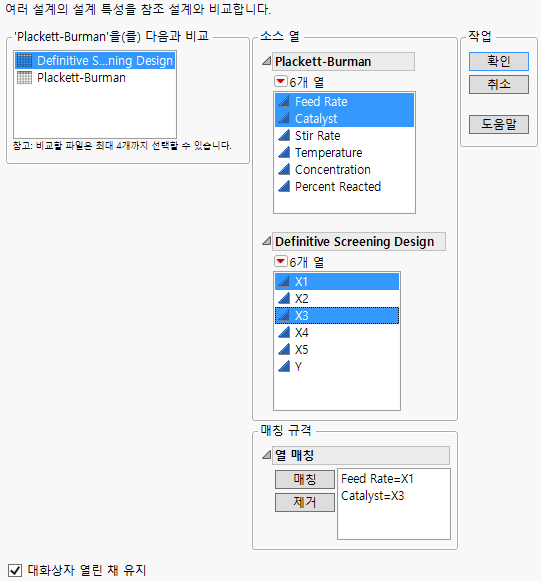Click the continuous icon next to Temperature
The height and width of the screenshot is (581, 541).
coord(284,152)
